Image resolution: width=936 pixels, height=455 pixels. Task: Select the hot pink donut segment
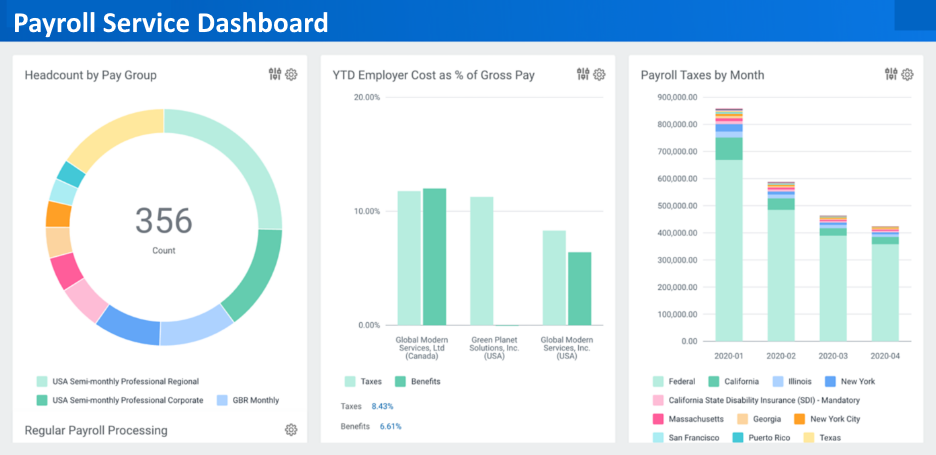pyautogui.click(x=66, y=270)
